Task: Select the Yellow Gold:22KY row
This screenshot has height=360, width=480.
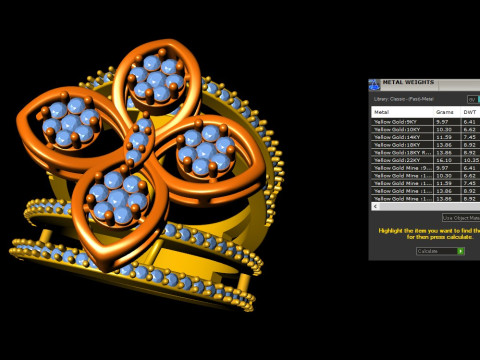Action: pyautogui.click(x=426, y=160)
